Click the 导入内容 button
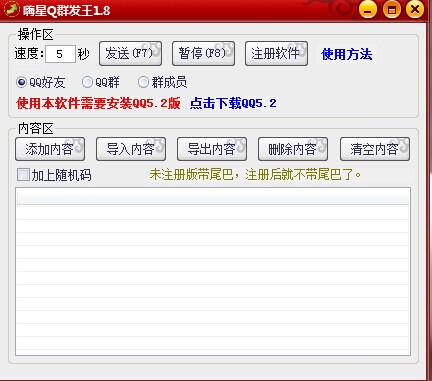The height and width of the screenshot is (381, 432). [131, 149]
